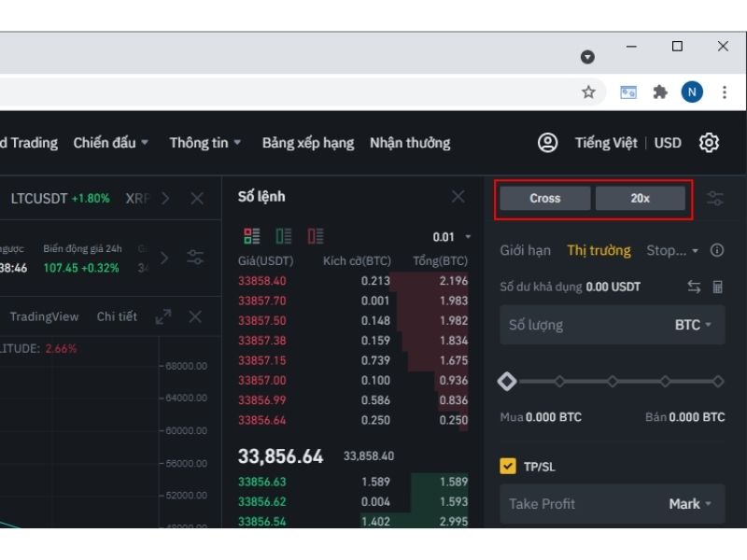This screenshot has height=560, width=747.
Task: Select sell order price 33856.64
Action: pos(262,420)
